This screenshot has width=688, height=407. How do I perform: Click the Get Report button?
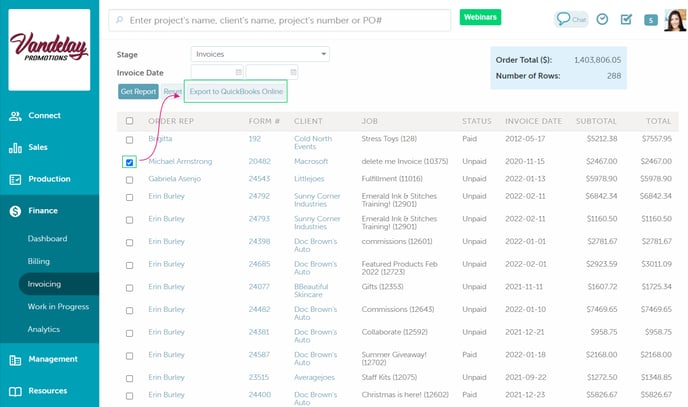click(x=138, y=91)
